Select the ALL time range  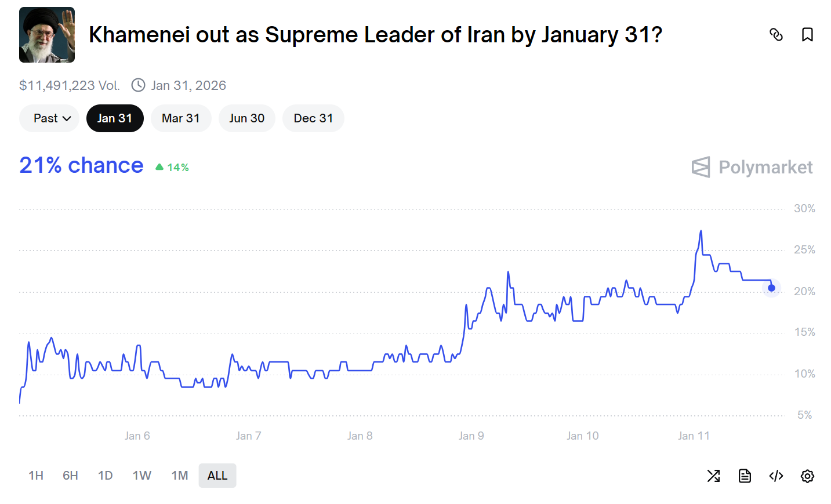217,476
